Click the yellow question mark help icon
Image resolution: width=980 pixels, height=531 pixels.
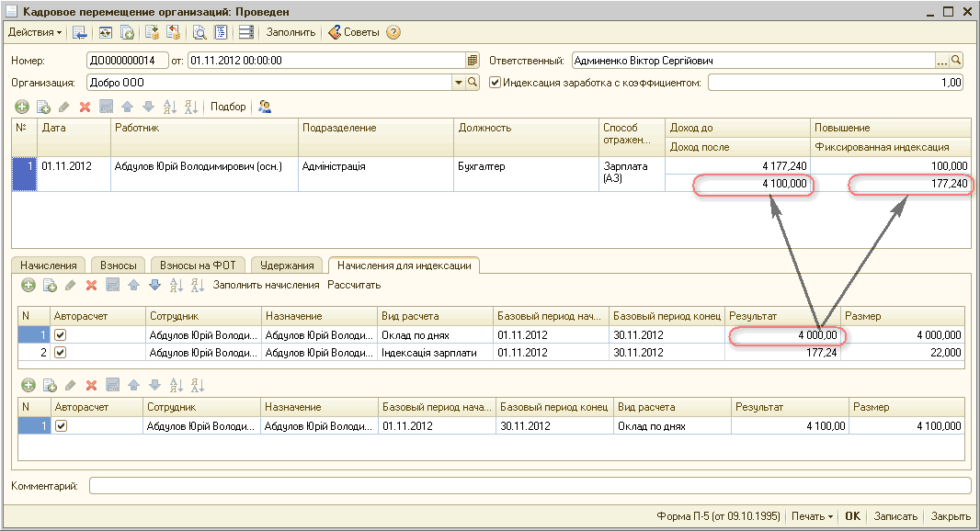393,32
